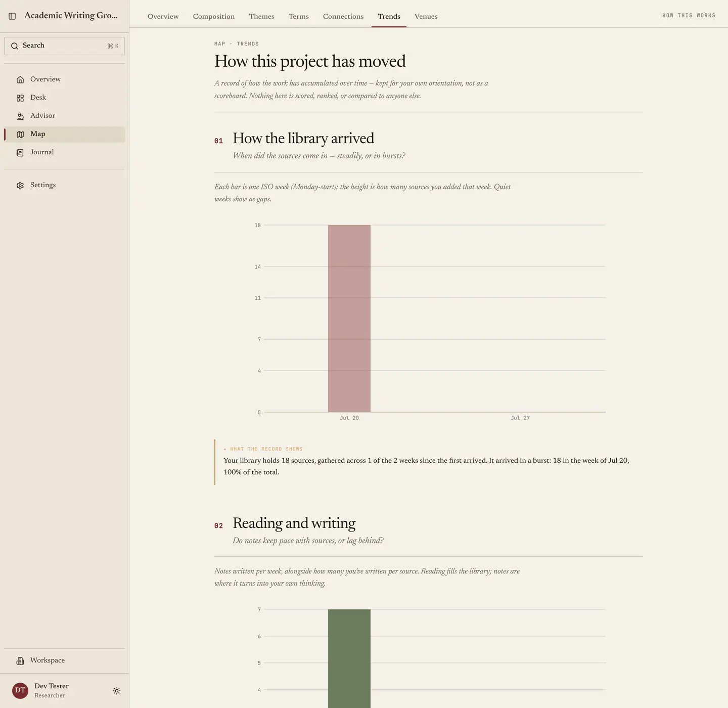This screenshot has height=708, width=728.
Task: Click the Workspace building icon
Action: [20, 660]
